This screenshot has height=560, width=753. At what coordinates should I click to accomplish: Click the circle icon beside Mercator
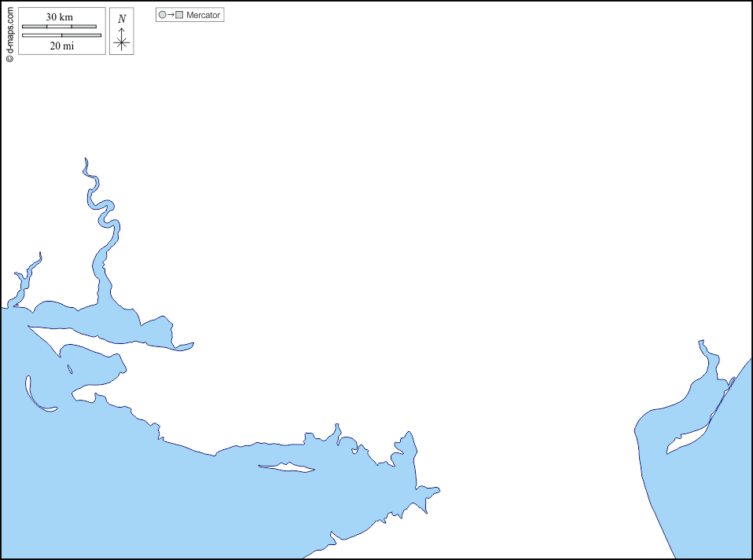162,15
